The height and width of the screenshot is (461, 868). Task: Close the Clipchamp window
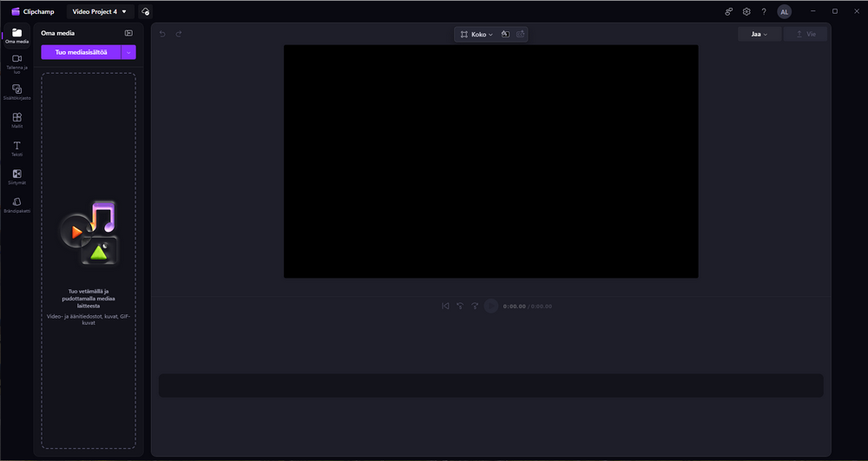coord(857,11)
